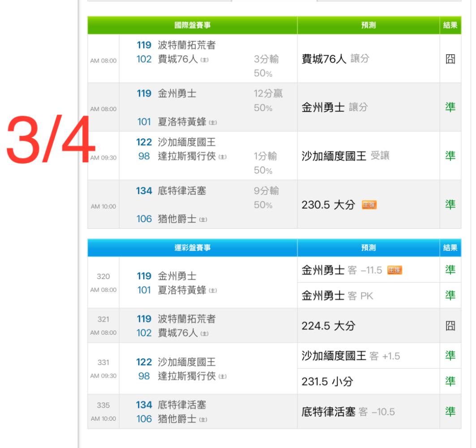Screen dimensions: 476x448
Task: Click the prediction 費城76人 讓分
Action: tap(335, 59)
